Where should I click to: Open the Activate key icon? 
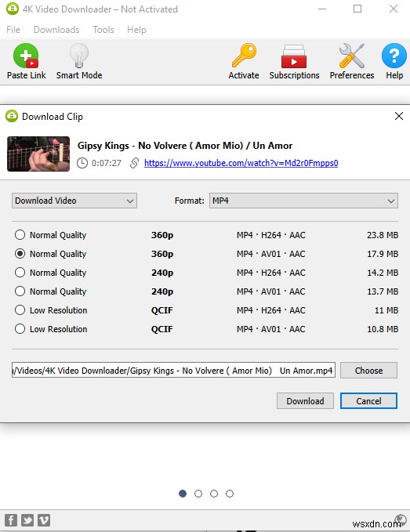pos(244,56)
